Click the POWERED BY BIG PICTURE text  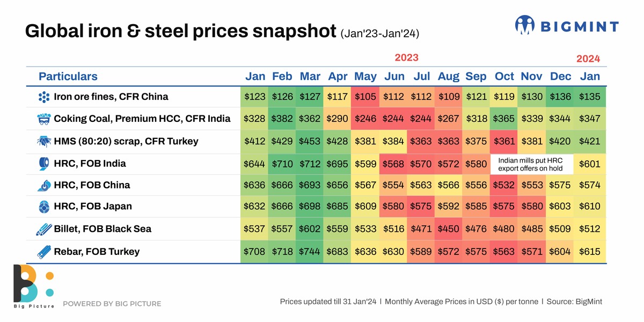(112, 304)
